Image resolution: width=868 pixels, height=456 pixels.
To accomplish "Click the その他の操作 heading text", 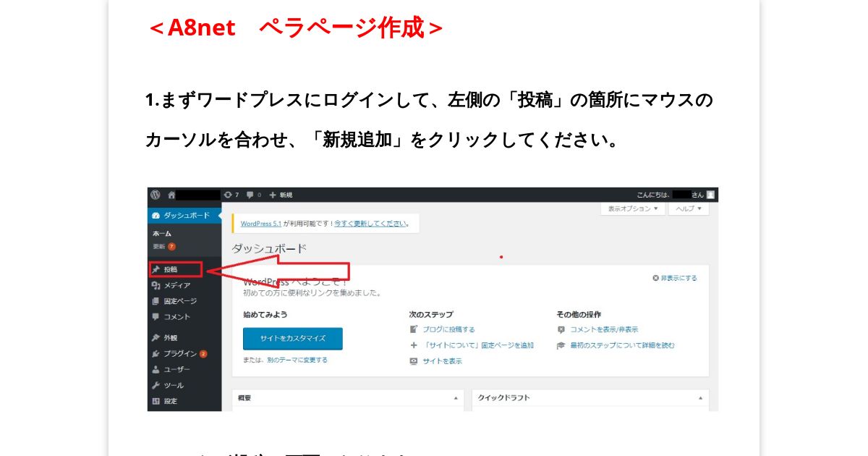I will (579, 315).
